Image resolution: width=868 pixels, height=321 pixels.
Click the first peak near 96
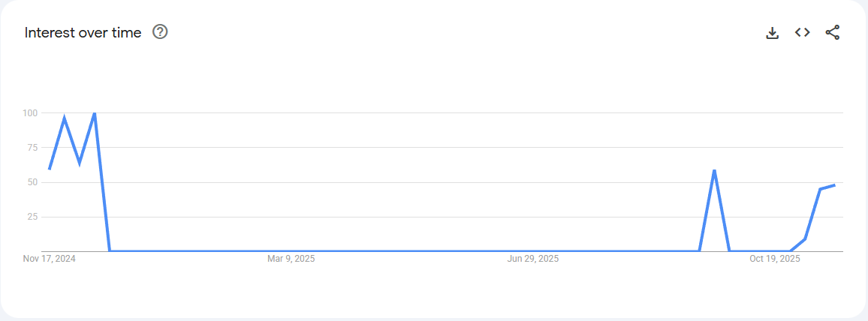pos(65,118)
